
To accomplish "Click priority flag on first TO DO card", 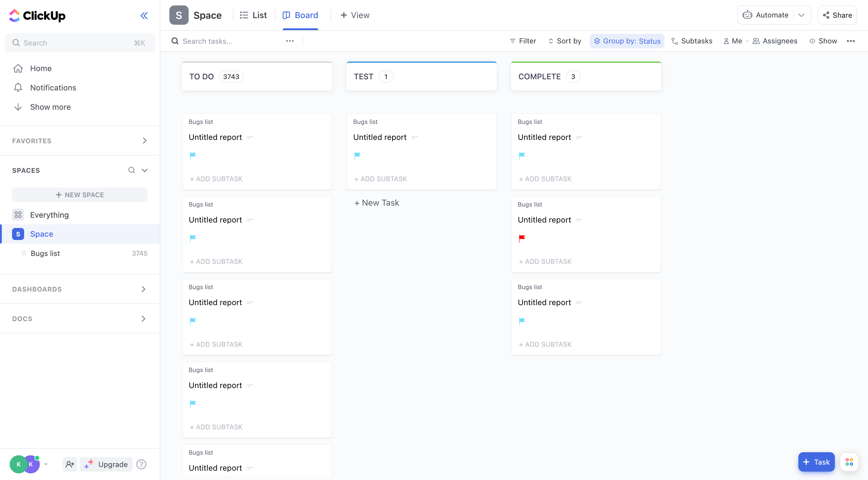I will pyautogui.click(x=193, y=156).
